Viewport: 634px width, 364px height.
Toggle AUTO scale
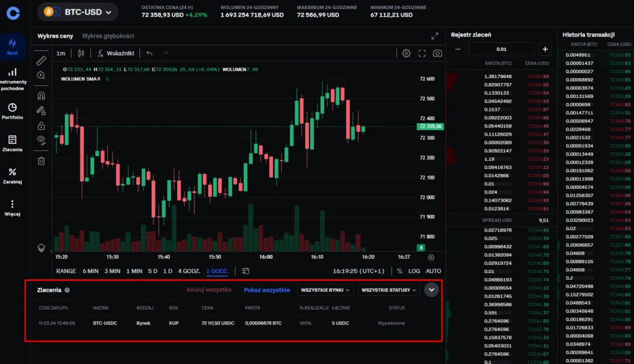click(433, 271)
